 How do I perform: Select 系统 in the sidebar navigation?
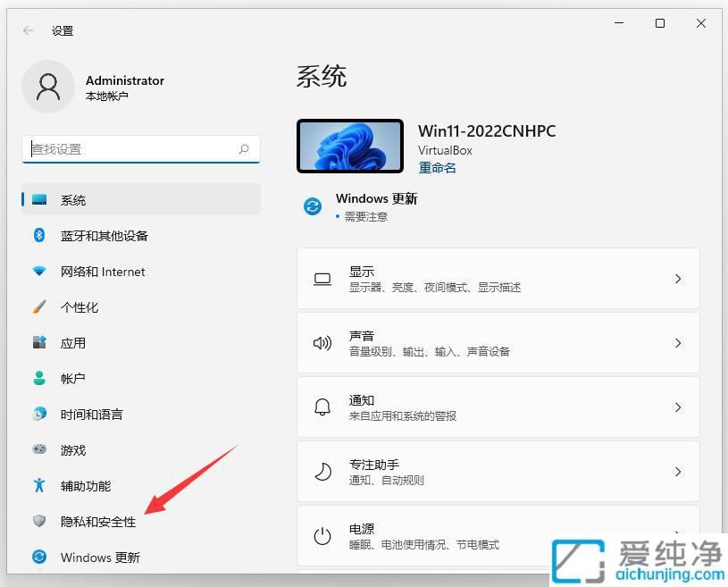pos(71,200)
